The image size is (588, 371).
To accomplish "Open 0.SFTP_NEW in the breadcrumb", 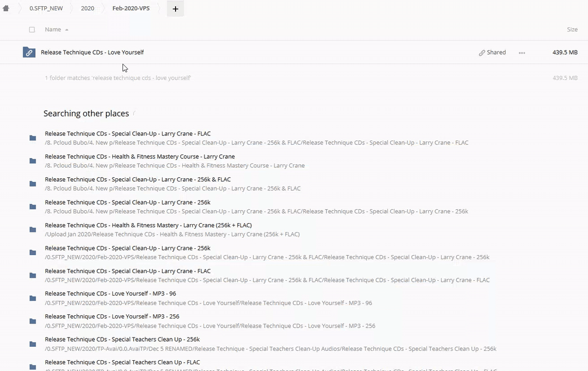I will pos(46,8).
